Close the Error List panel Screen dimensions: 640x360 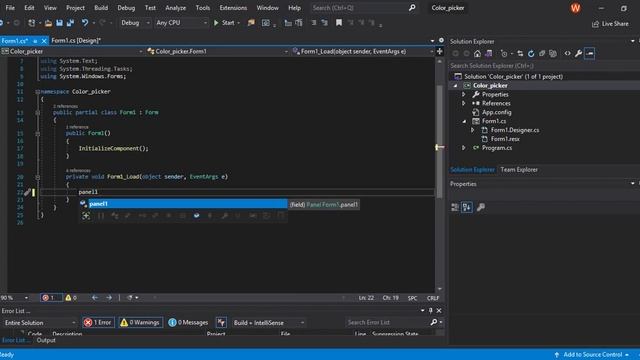point(439,311)
